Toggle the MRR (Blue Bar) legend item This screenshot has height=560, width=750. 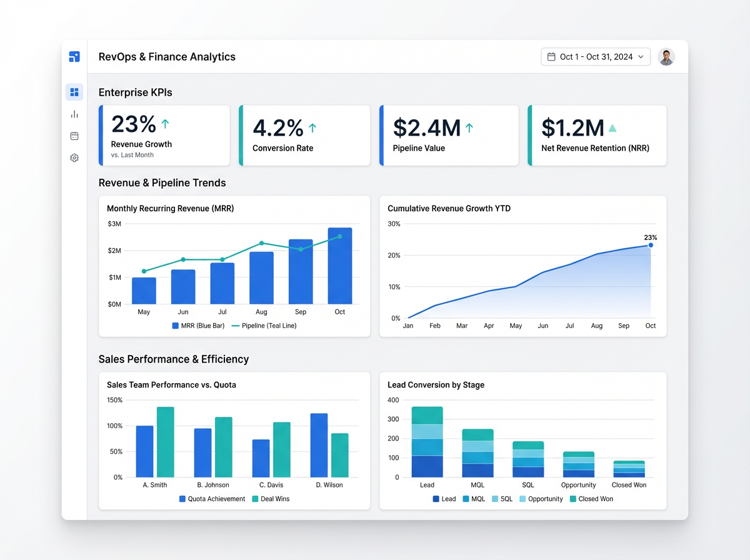200,326
